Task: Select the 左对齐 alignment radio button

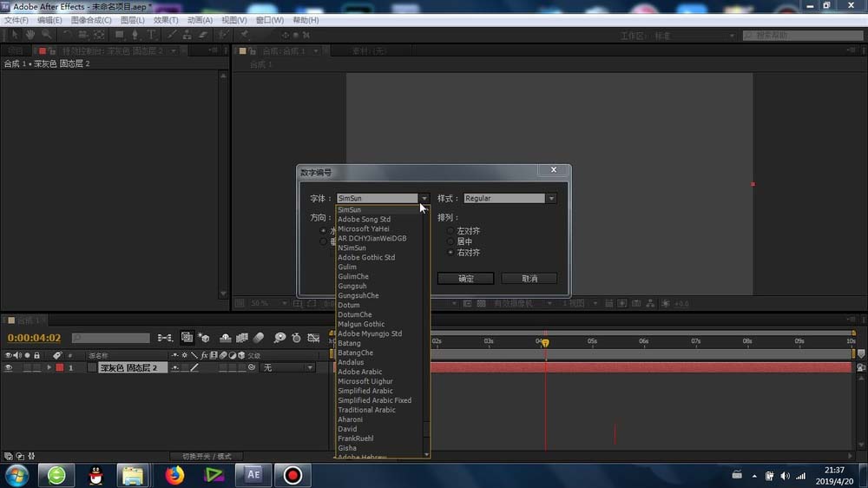Action: [x=450, y=231]
